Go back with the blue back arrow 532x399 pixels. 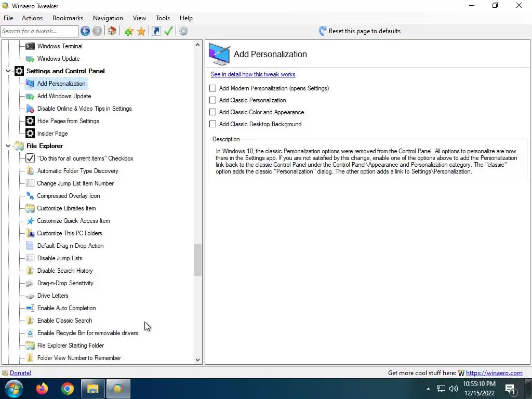(x=85, y=31)
